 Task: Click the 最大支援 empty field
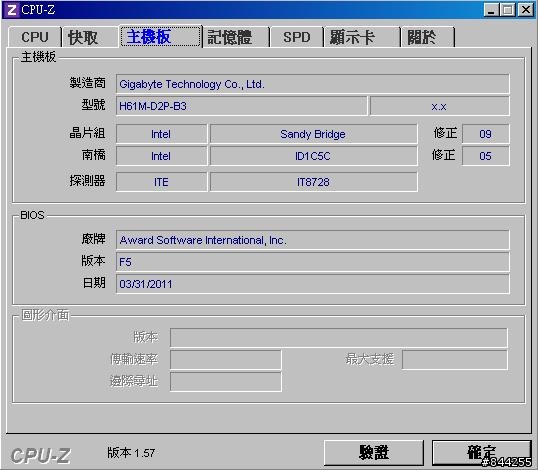tap(455, 360)
